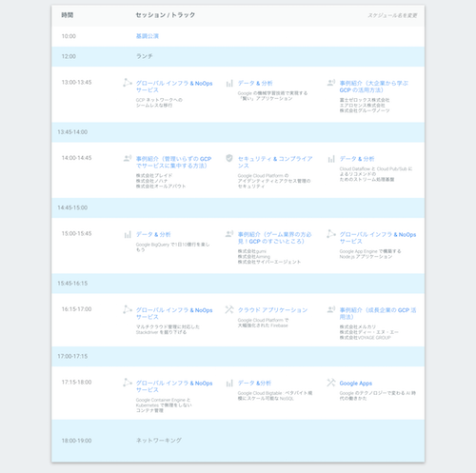Select the 14:00-14:45 time cell
This screenshot has width=476, height=473.
(76, 158)
